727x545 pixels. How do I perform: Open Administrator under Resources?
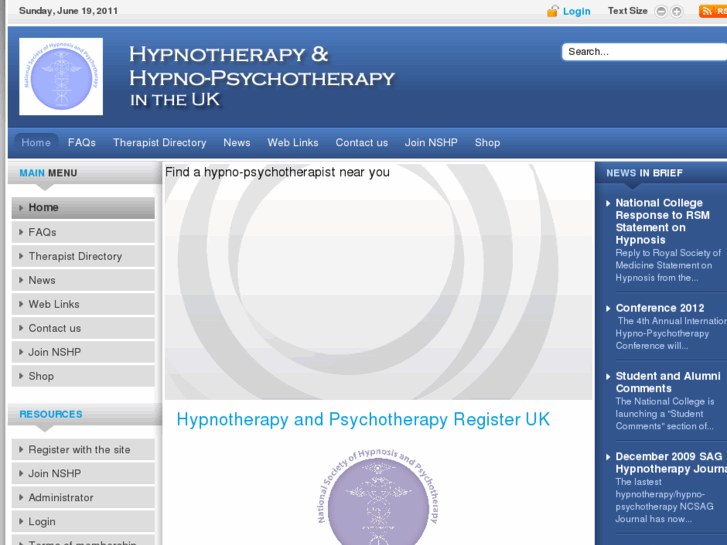pos(83,497)
